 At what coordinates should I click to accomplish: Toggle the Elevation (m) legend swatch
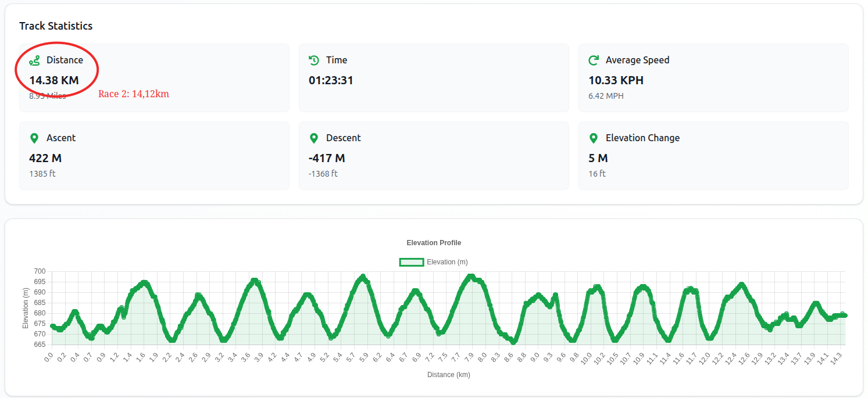pos(411,262)
